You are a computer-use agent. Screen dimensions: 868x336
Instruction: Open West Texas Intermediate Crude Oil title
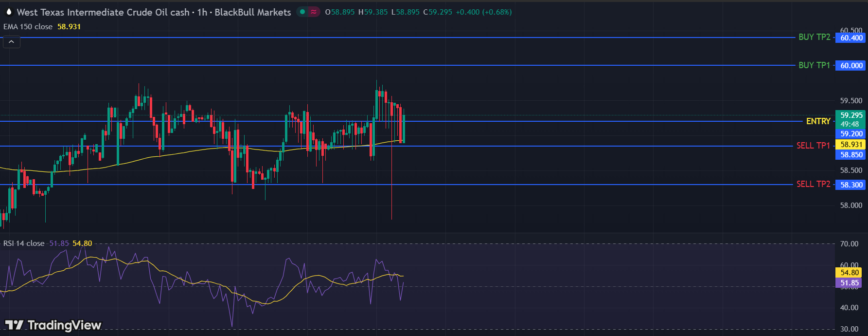[103, 12]
